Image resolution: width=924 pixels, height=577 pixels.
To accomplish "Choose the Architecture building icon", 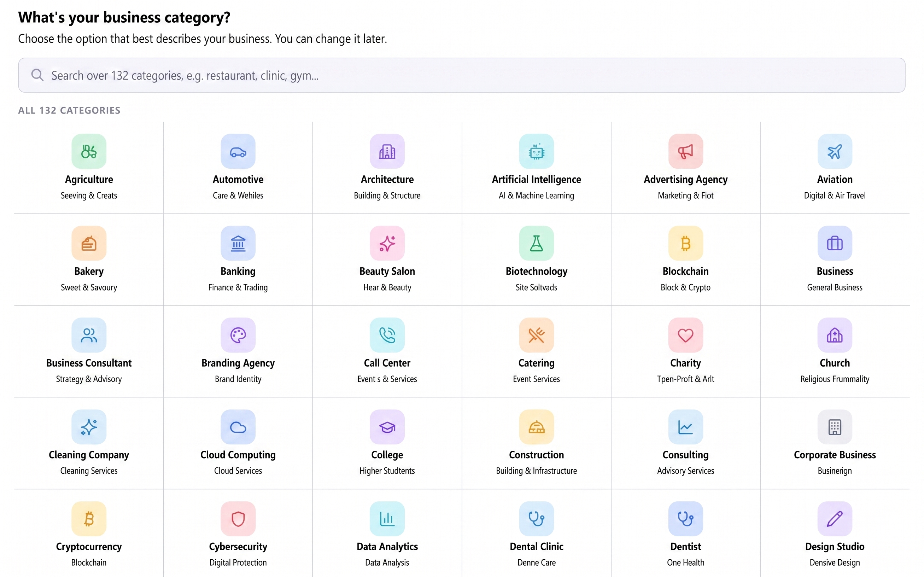I will tap(387, 151).
